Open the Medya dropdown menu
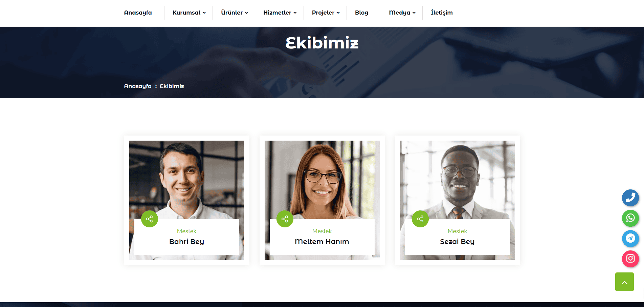644x307 pixels. pos(402,13)
